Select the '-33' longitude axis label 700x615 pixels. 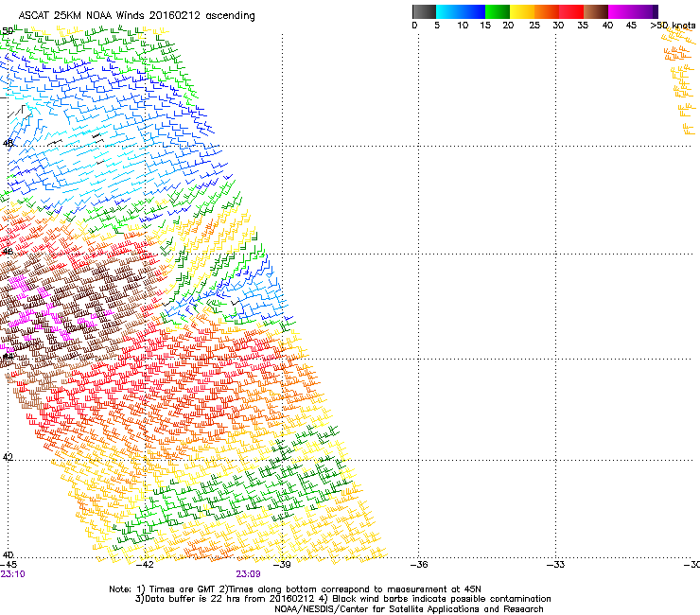[x=556, y=565]
